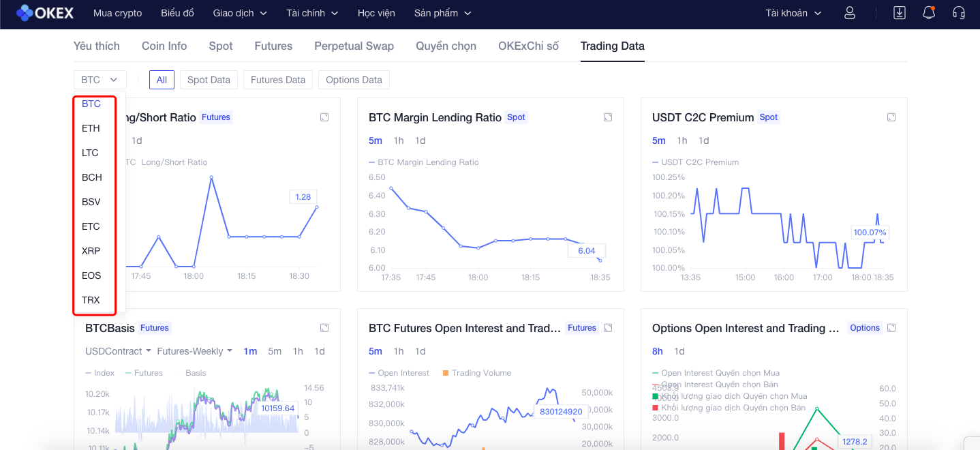
Task: Select the 1h interval on the BTC Margin Lending chart
Action: click(399, 140)
